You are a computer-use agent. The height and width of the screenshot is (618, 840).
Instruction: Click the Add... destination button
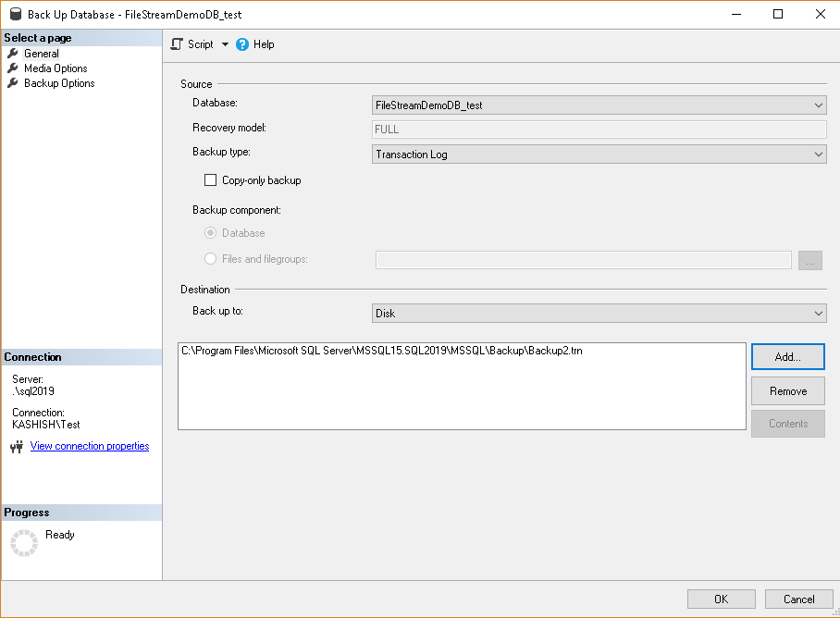click(787, 356)
